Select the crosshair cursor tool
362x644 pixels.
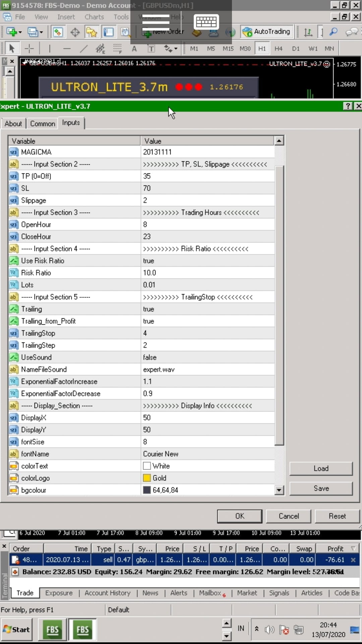29,49
